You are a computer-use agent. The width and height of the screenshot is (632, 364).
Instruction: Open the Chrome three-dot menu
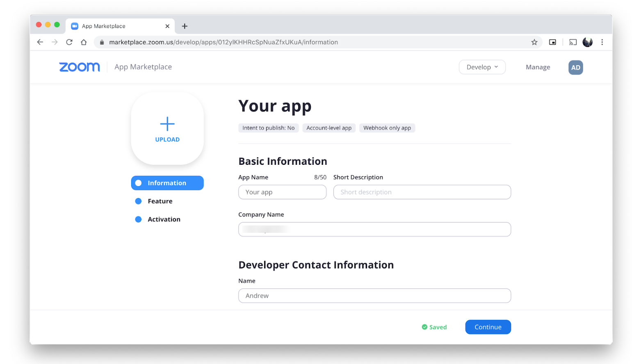(x=602, y=42)
